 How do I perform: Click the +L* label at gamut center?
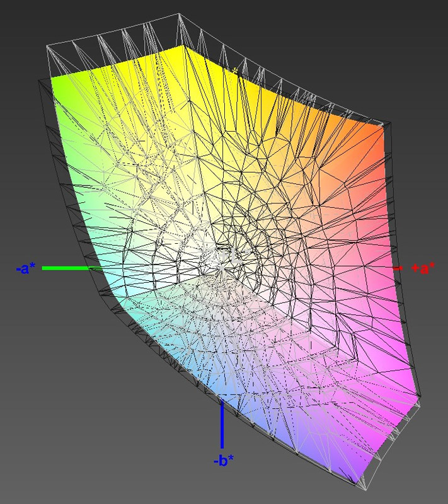235,256
